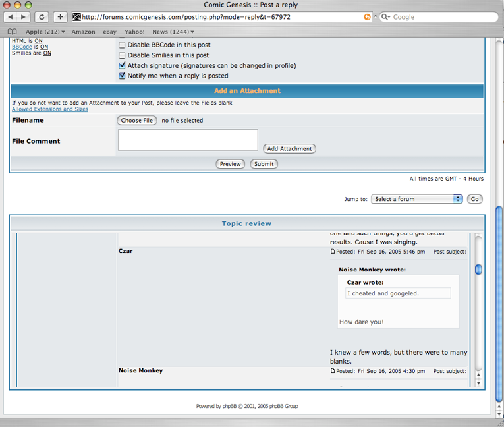Click the post icon beside Noise Monkey's posted date
The height and width of the screenshot is (427, 504).
333,371
